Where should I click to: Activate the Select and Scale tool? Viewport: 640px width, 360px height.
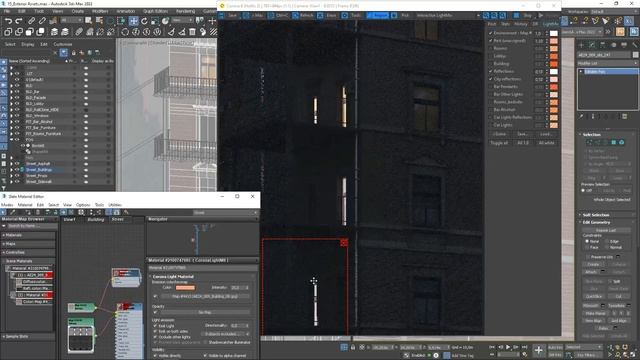(155, 21)
